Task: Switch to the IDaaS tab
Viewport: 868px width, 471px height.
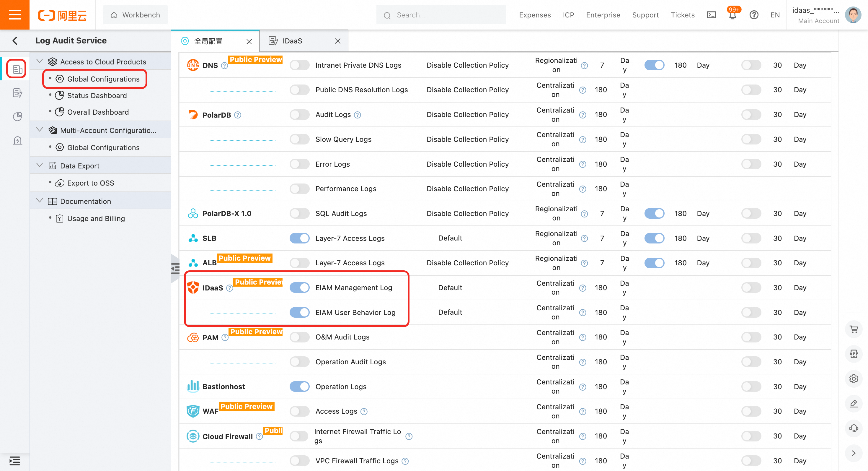Action: tap(292, 41)
